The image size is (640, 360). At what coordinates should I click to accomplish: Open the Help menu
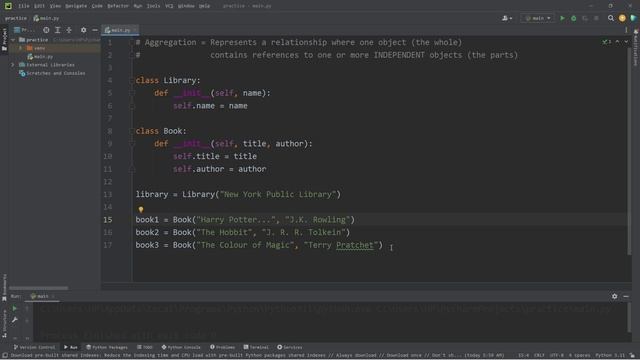click(204, 6)
